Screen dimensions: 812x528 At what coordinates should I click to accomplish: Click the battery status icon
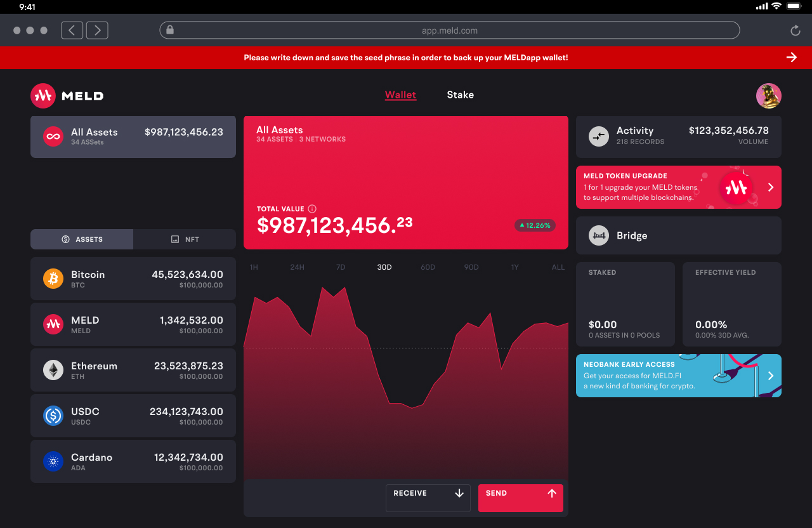pyautogui.click(x=794, y=6)
